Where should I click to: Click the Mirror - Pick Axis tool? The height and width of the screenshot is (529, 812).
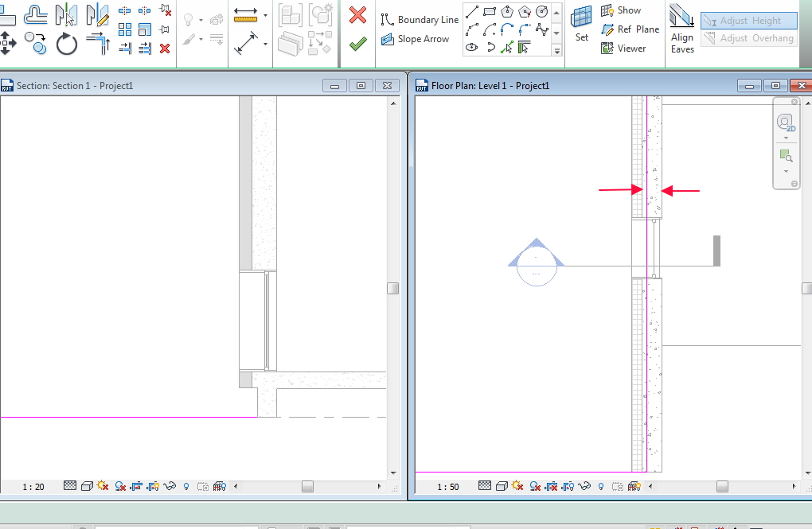coord(66,14)
